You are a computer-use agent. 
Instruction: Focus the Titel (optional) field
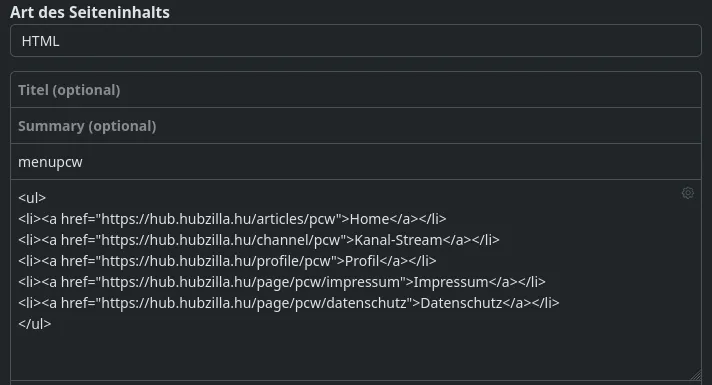point(356,90)
